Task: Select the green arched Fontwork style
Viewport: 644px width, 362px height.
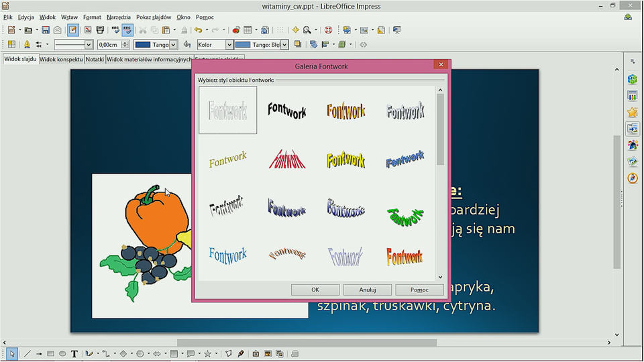Action: tap(405, 216)
